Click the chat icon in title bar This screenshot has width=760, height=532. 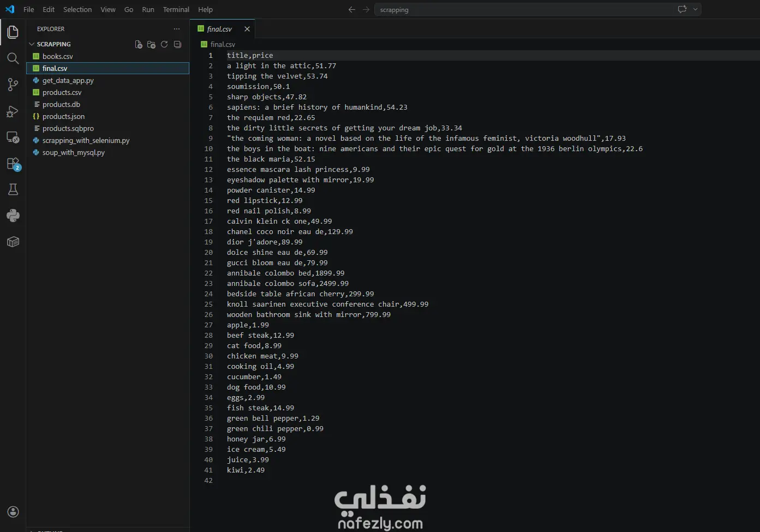coord(682,9)
